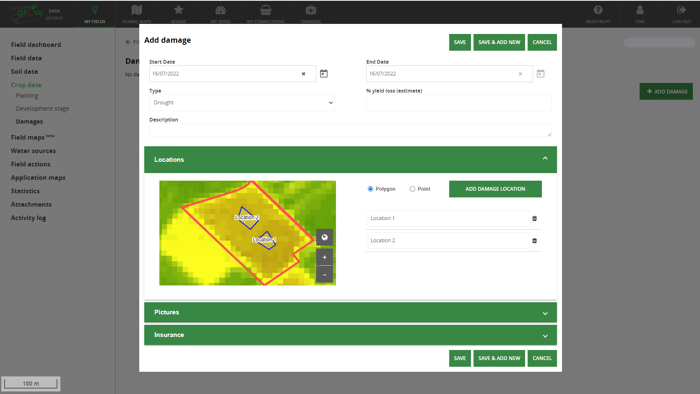The height and width of the screenshot is (394, 700).
Task: Zoom in on the damage map
Action: pyautogui.click(x=325, y=257)
